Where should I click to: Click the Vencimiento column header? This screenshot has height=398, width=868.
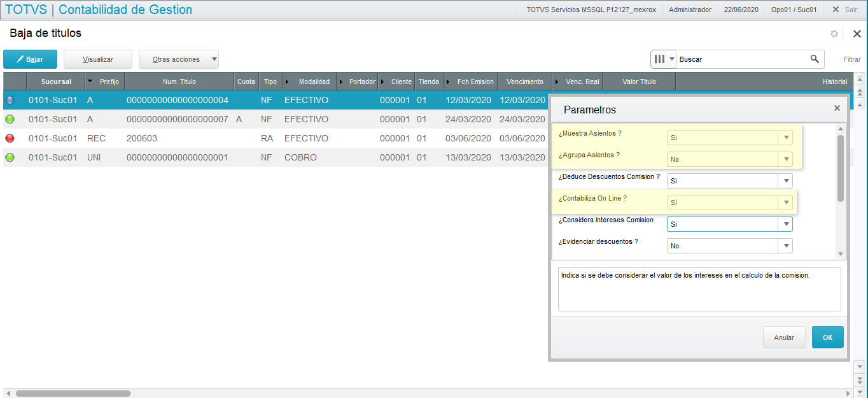(x=525, y=82)
